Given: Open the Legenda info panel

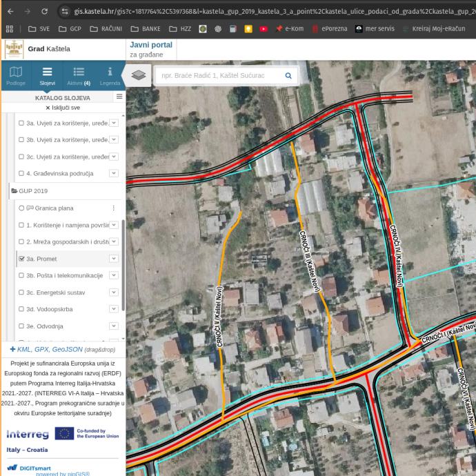Looking at the screenshot, I should pyautogui.click(x=110, y=76).
